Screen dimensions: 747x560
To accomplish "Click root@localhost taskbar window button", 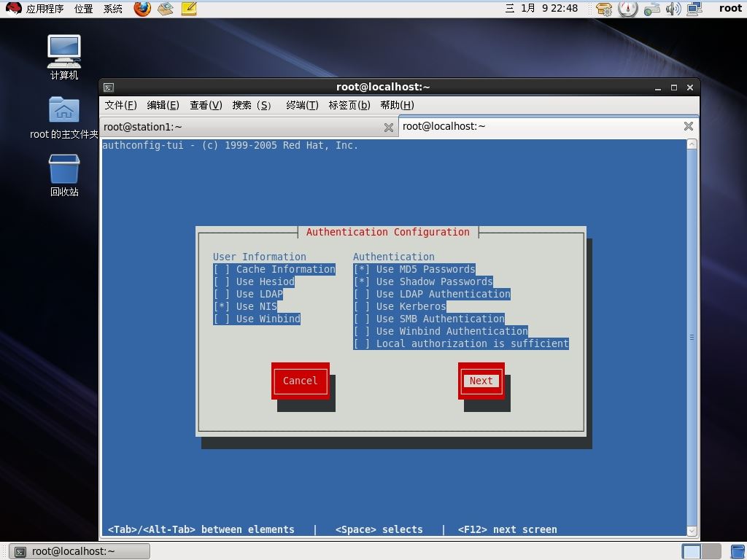I will (x=80, y=551).
